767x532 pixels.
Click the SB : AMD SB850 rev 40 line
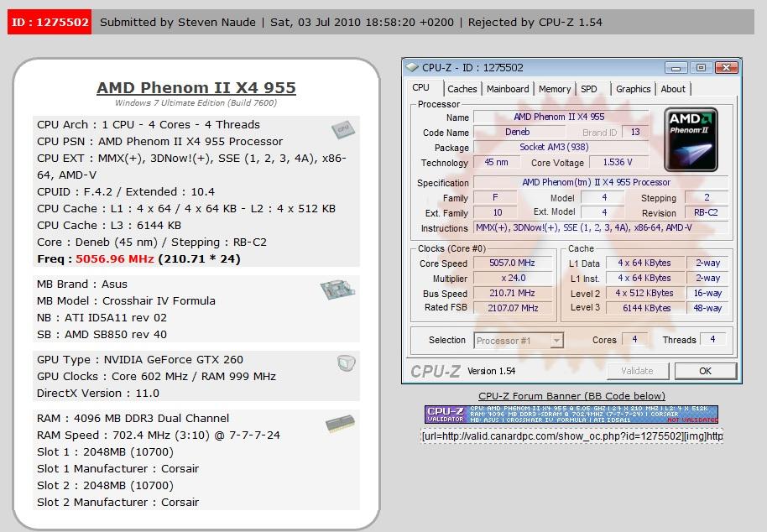(102, 335)
